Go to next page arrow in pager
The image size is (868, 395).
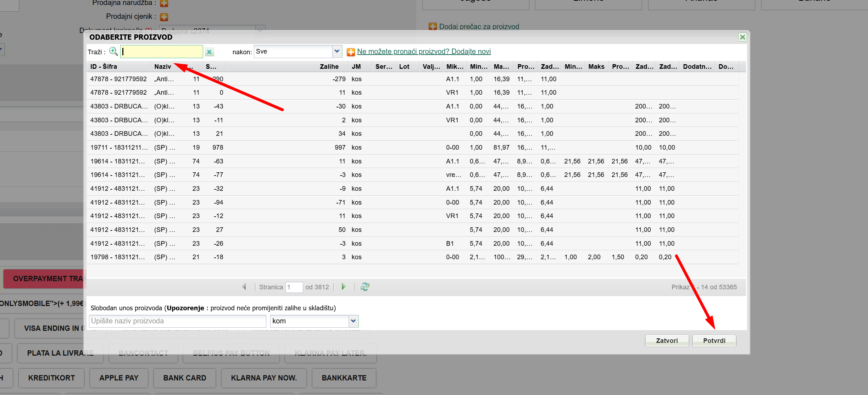coord(343,287)
